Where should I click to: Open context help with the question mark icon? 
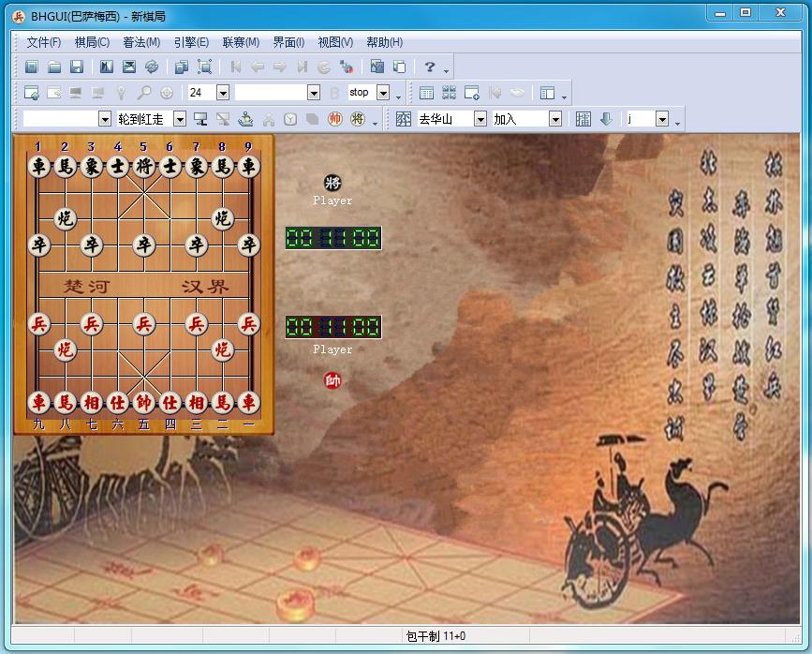[x=429, y=67]
